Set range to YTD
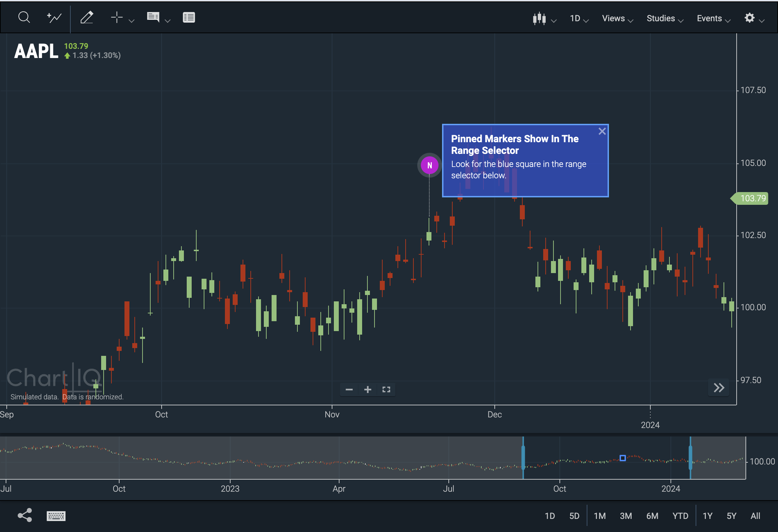 pyautogui.click(x=680, y=516)
